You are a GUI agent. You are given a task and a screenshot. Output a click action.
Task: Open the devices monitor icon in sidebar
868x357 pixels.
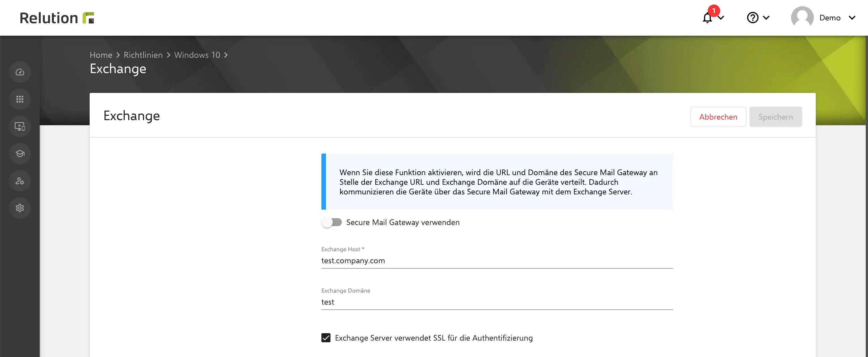pos(20,127)
